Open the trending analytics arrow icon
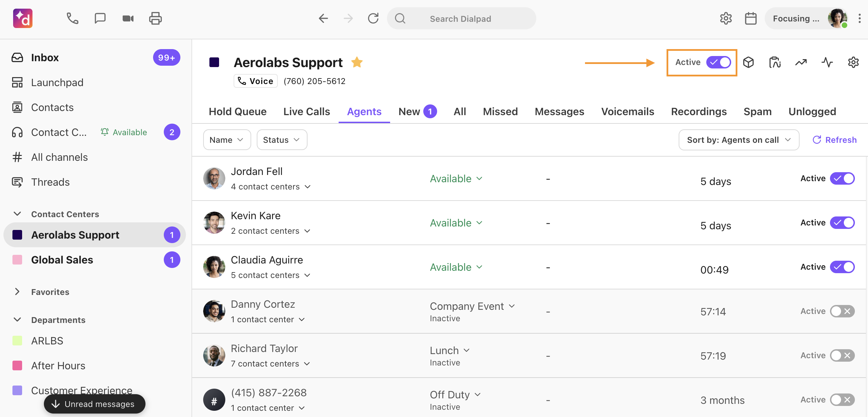Image resolution: width=868 pixels, height=417 pixels. 801,62
